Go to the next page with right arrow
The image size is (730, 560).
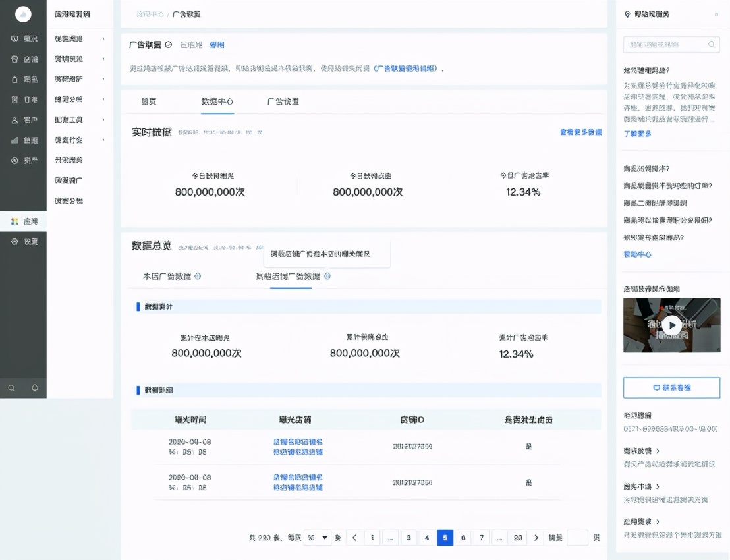click(x=536, y=538)
